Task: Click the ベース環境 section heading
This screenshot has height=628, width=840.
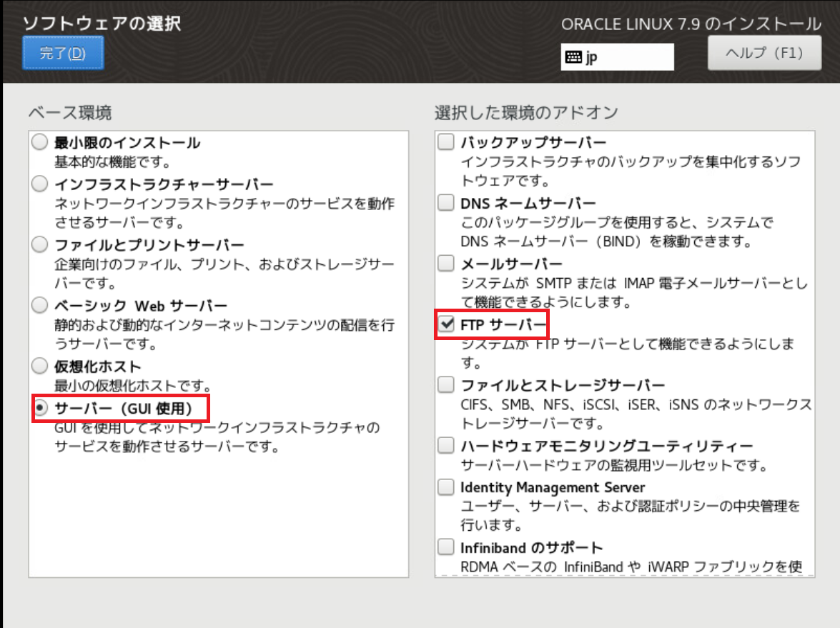Action: [x=70, y=113]
